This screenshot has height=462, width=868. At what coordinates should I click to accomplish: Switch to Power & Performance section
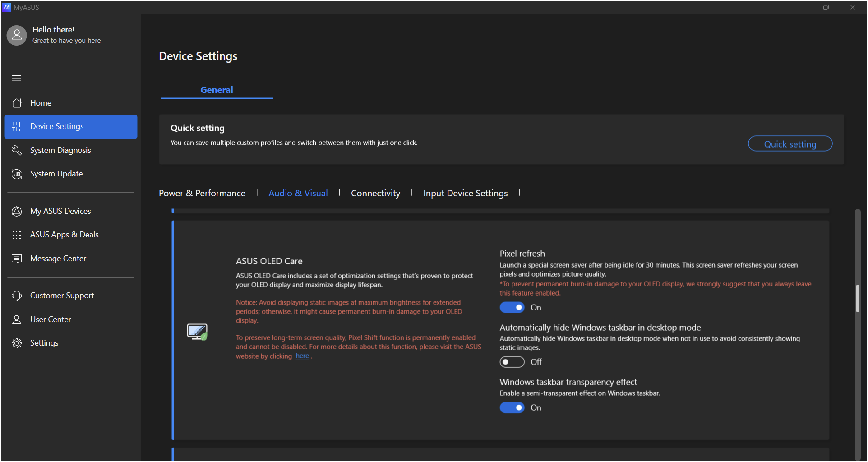(x=202, y=193)
